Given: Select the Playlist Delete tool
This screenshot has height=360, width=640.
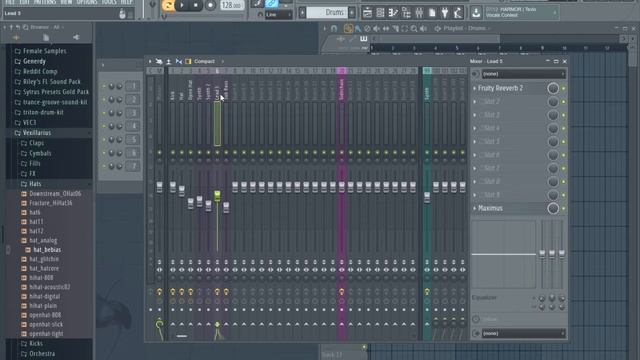Looking at the screenshot, I should point(367,28).
